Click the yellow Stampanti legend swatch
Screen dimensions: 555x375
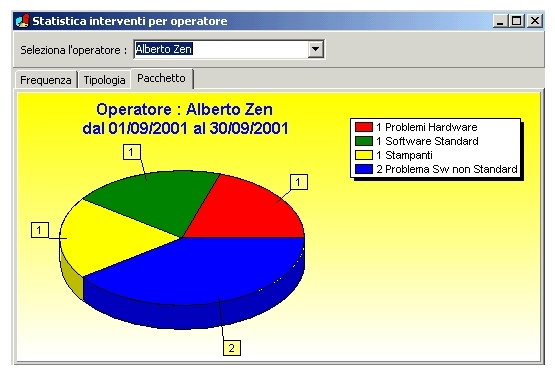click(364, 155)
